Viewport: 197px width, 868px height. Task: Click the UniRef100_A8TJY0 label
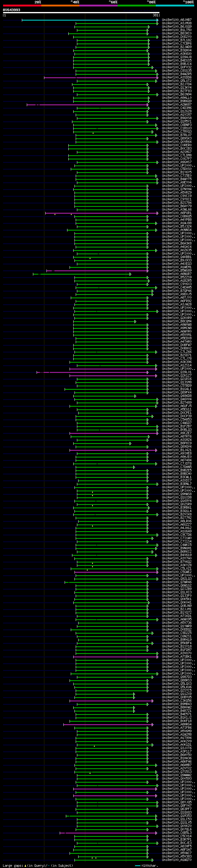click(x=177, y=297)
